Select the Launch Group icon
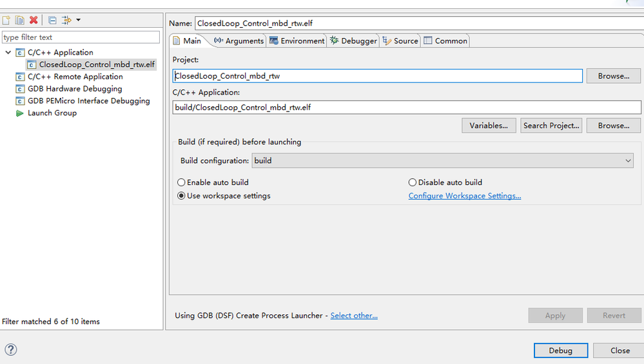This screenshot has height=364, width=644. [19, 113]
